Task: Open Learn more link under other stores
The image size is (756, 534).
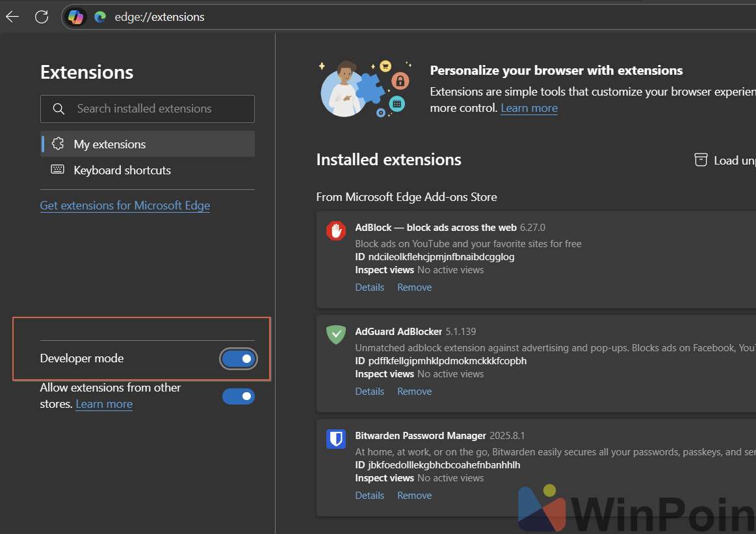Action: pos(104,404)
